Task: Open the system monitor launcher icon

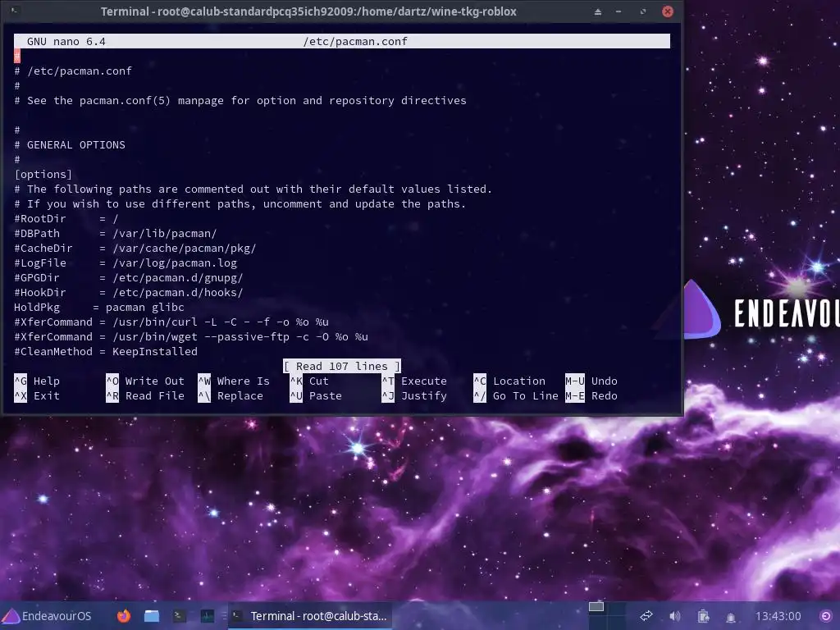Action: coord(208,616)
